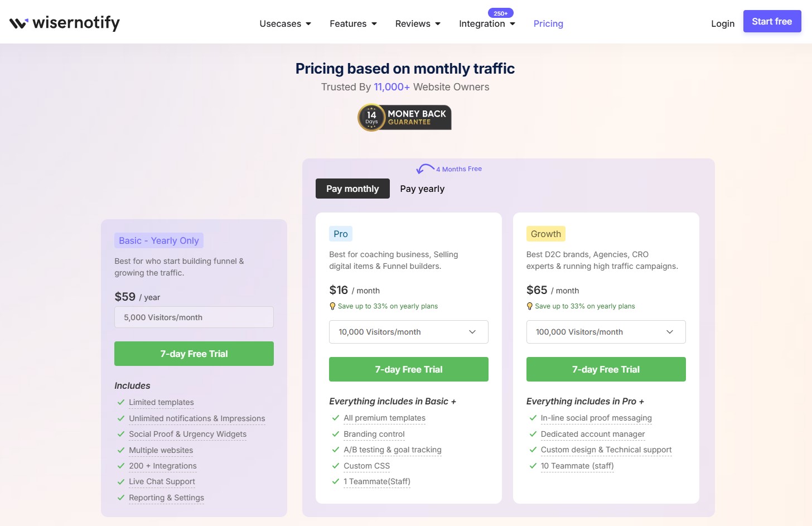The image size is (812, 526).
Task: Click the lightbulb icon on the Pro plan savings note
Action: [332, 306]
